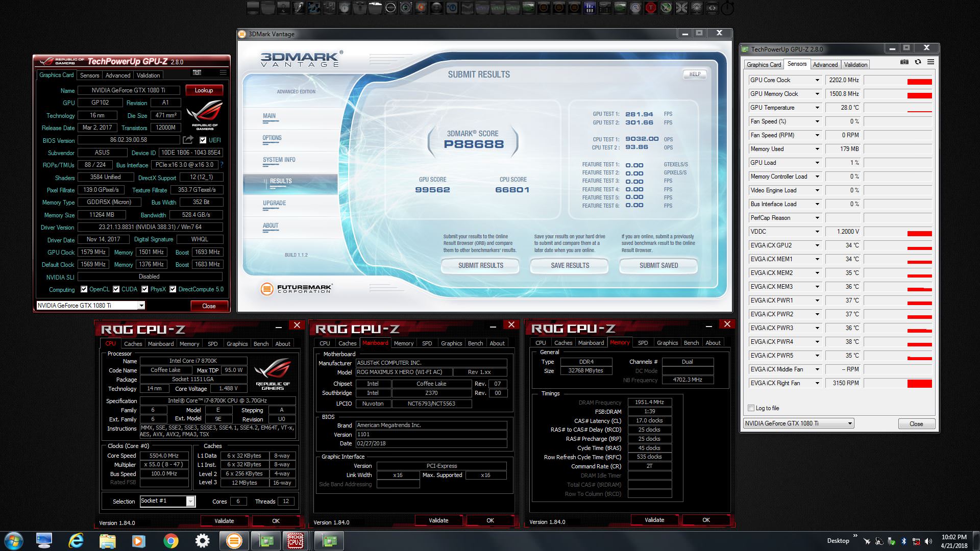Enable the Log to file checkbox
980x551 pixels.
751,408
